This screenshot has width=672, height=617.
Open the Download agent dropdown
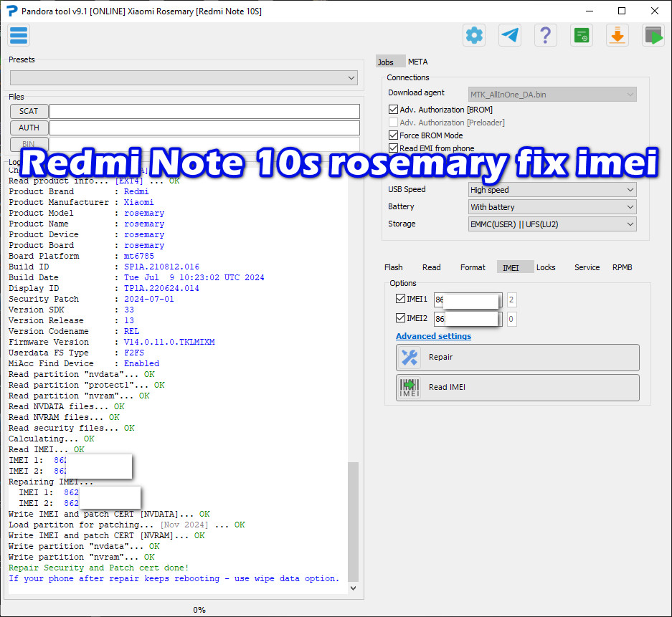552,95
